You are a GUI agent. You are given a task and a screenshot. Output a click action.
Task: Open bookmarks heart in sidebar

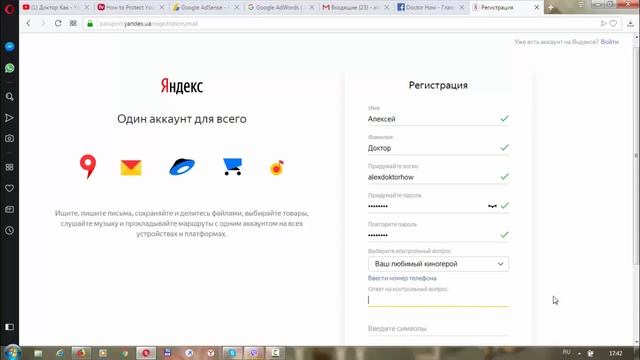click(x=9, y=188)
